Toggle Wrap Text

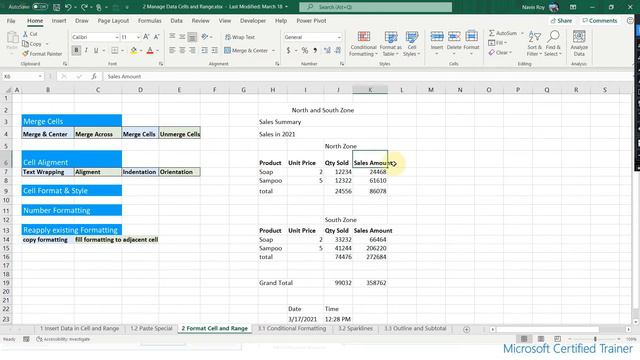tap(240, 37)
